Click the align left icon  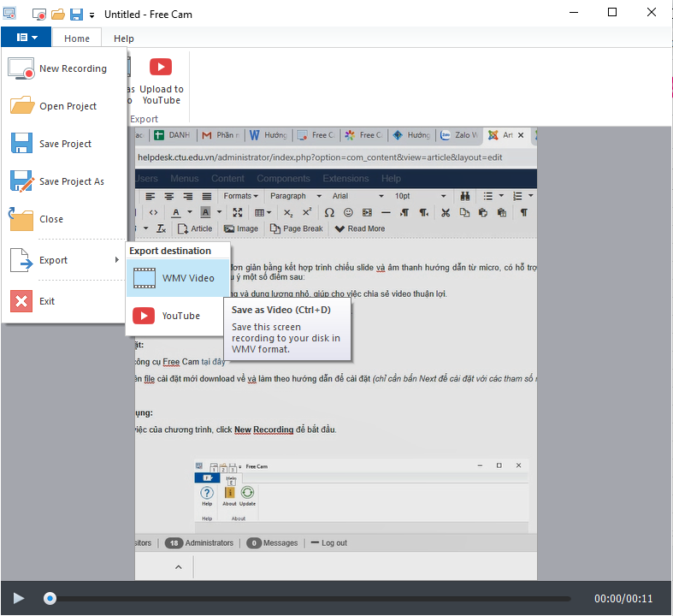150,196
